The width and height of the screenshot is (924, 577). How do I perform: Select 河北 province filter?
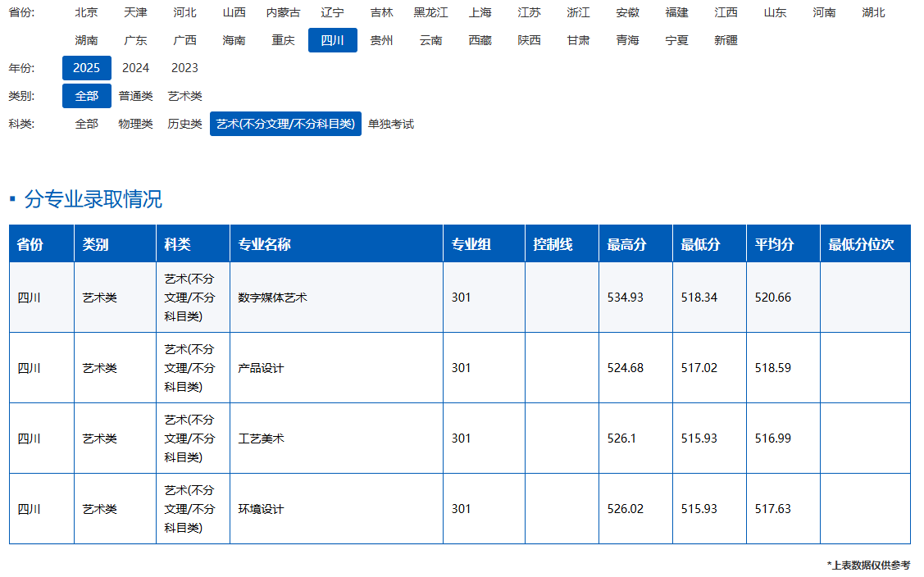tap(185, 12)
